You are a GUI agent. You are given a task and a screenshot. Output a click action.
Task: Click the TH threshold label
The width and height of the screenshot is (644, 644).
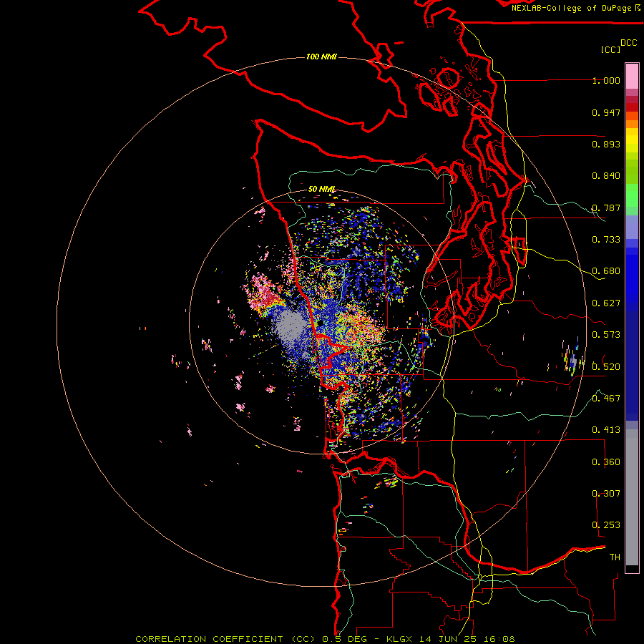(x=615, y=557)
